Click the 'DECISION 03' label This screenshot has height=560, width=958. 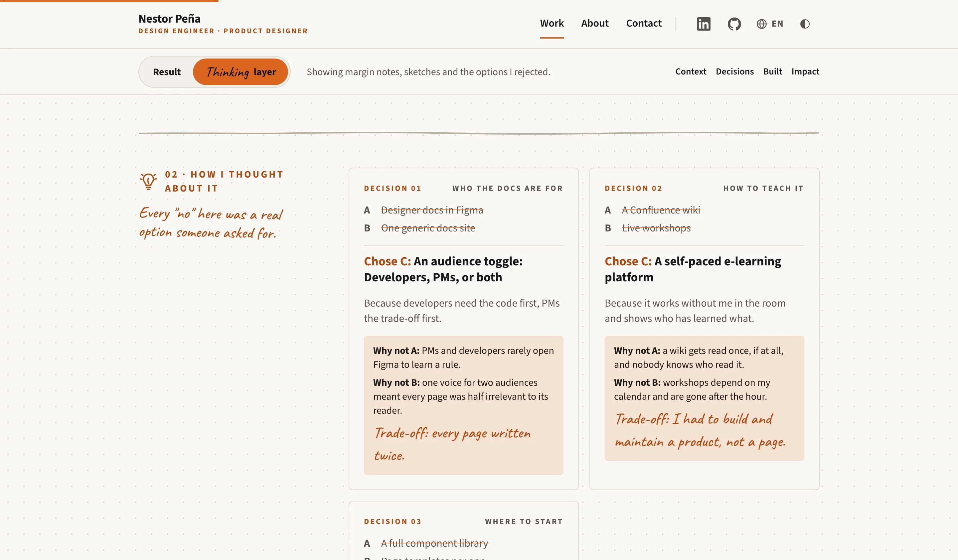pos(392,522)
